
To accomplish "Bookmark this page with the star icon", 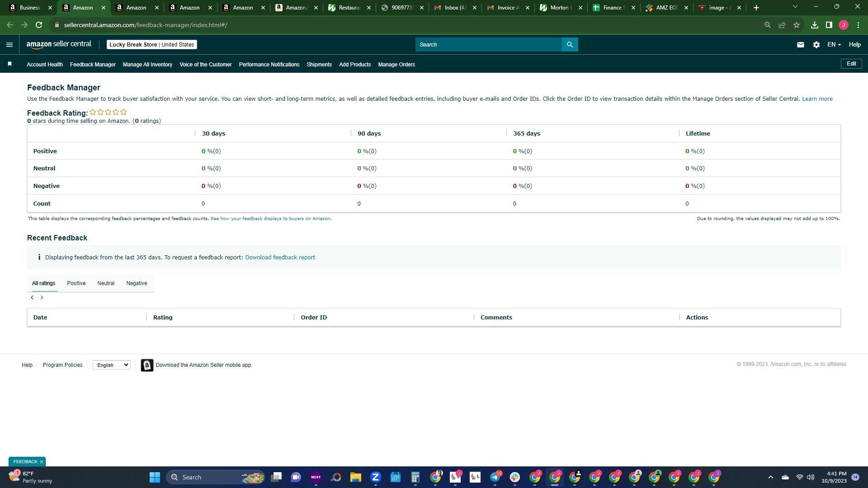I will [797, 25].
